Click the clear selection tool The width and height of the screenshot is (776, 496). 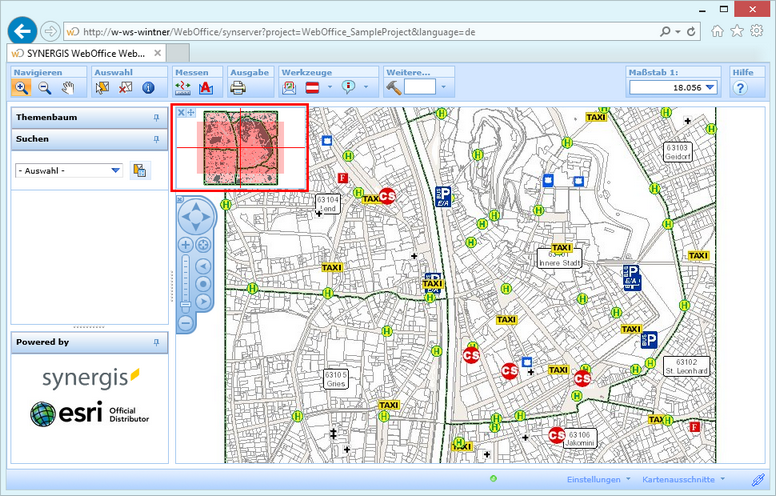(x=125, y=88)
